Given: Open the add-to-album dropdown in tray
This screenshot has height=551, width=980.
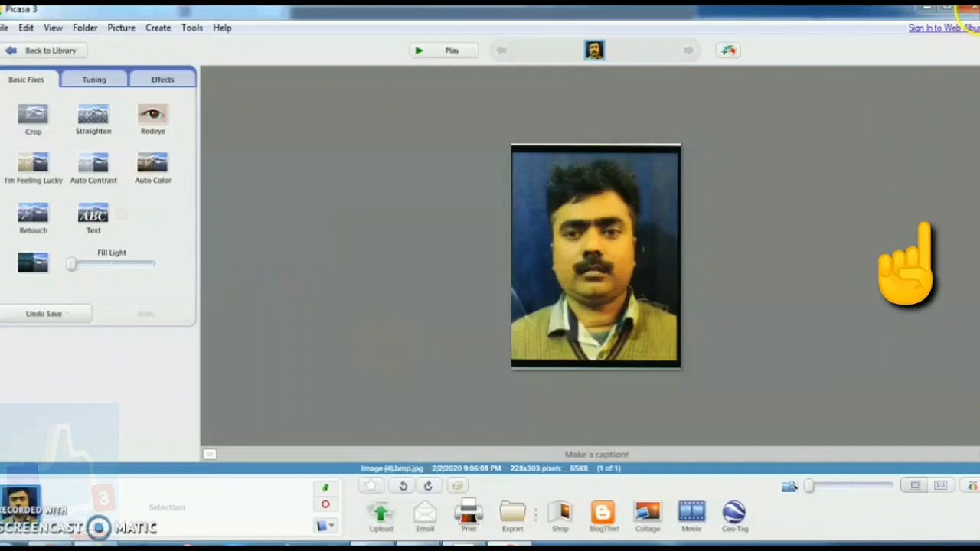Looking at the screenshot, I should (x=325, y=526).
